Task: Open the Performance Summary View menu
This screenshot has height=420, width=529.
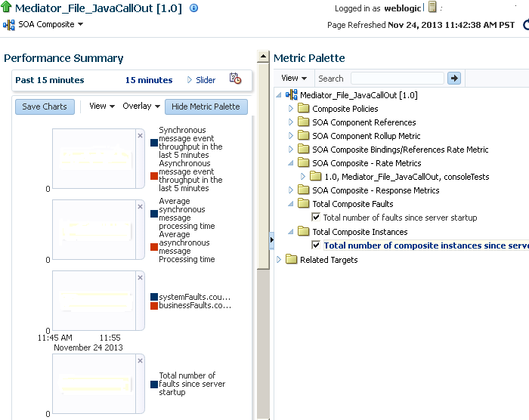Action: [102, 106]
